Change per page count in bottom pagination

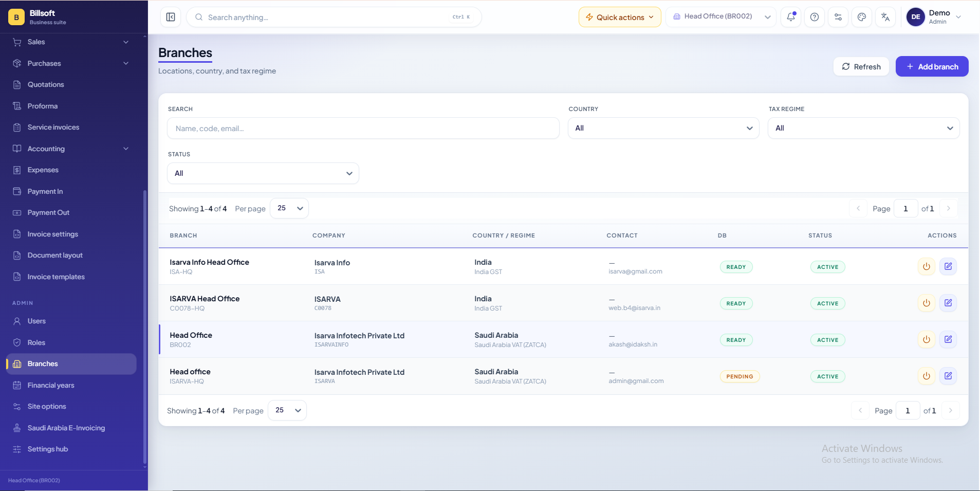(287, 410)
